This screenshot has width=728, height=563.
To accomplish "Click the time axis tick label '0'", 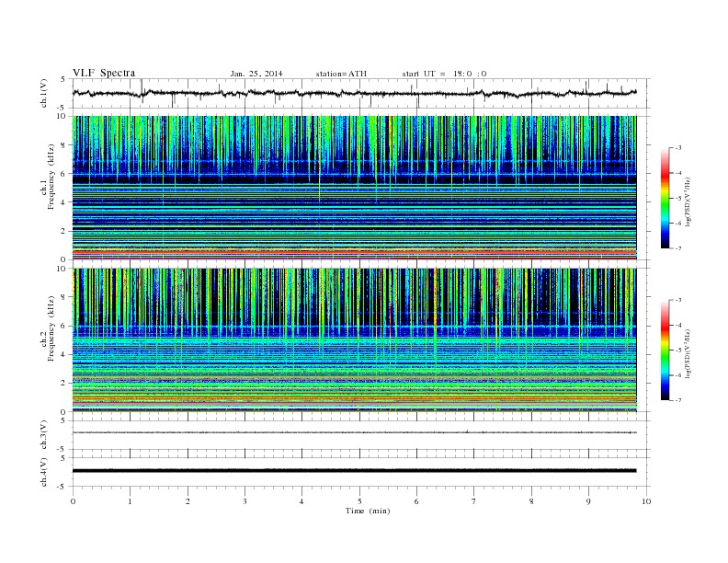I will tap(73, 501).
